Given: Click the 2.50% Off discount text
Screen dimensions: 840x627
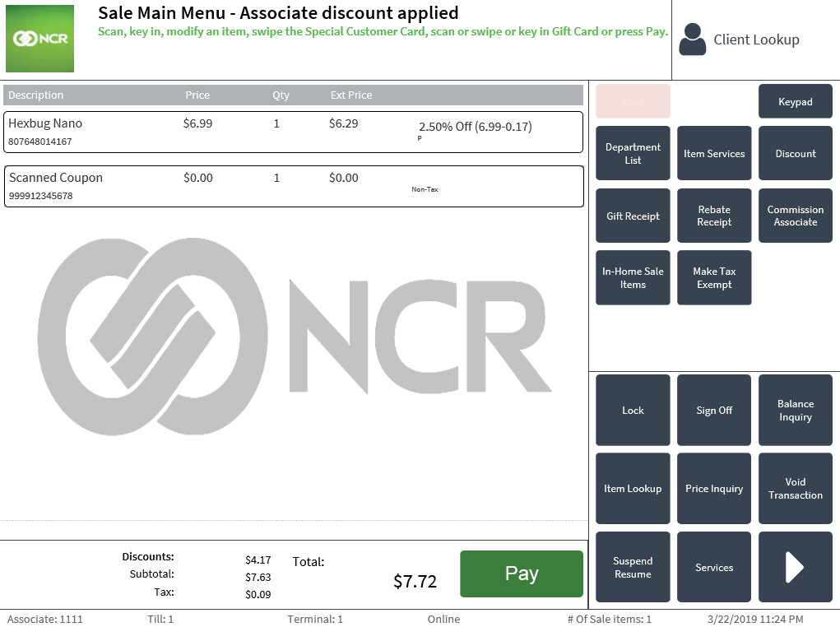Looking at the screenshot, I should pyautogui.click(x=476, y=127).
